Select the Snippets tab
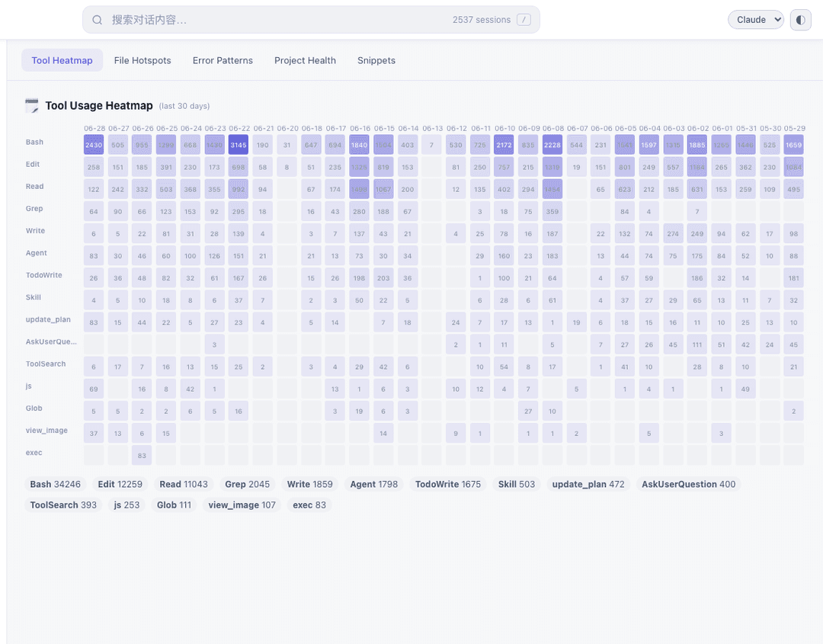Screen dimensions: 823x644 tap(376, 60)
